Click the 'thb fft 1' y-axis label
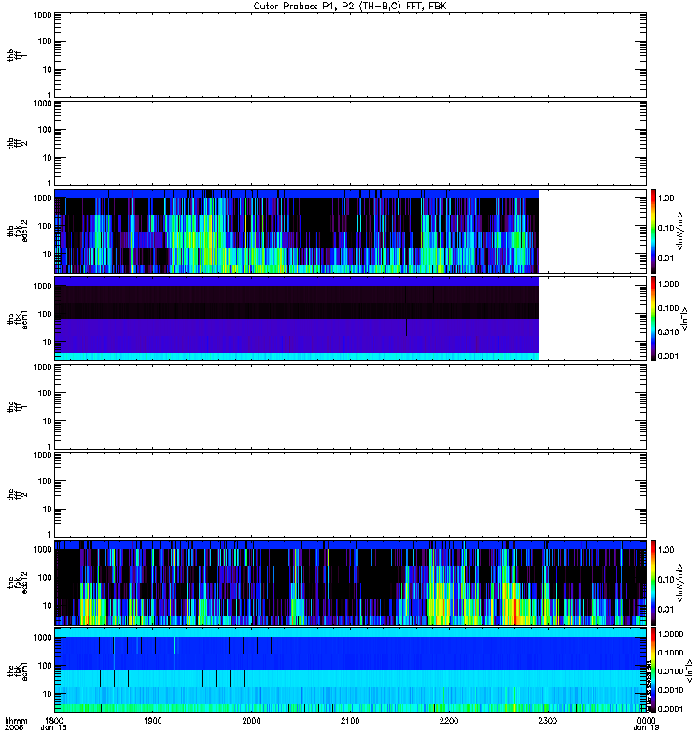 [x=17, y=56]
